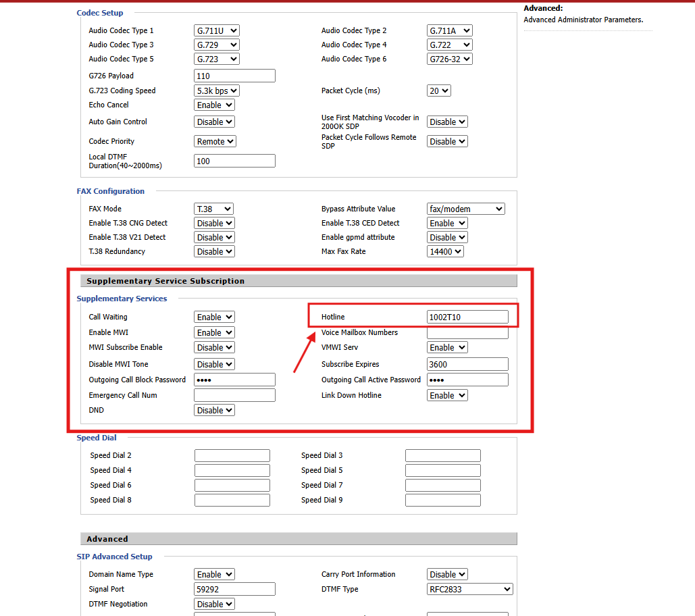The image size is (695, 616).
Task: Click the Speed Dial 7 input field
Action: [443, 485]
